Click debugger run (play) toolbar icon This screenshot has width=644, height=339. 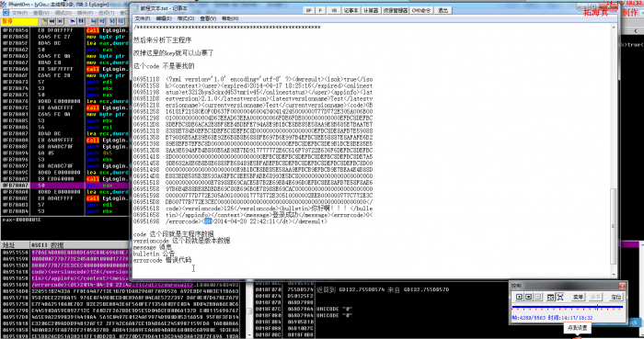point(73,21)
